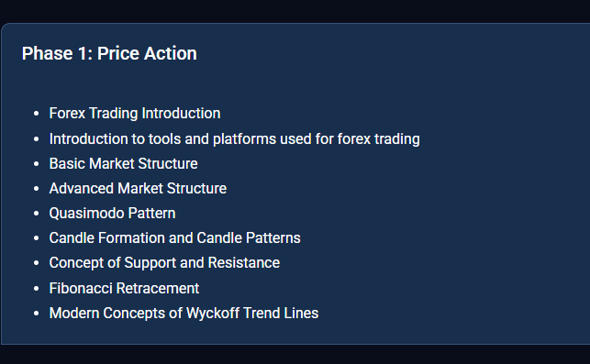This screenshot has height=364, width=590.
Task: Click the bullet before Wyckoff Trend Lines item
Action: tap(36, 314)
